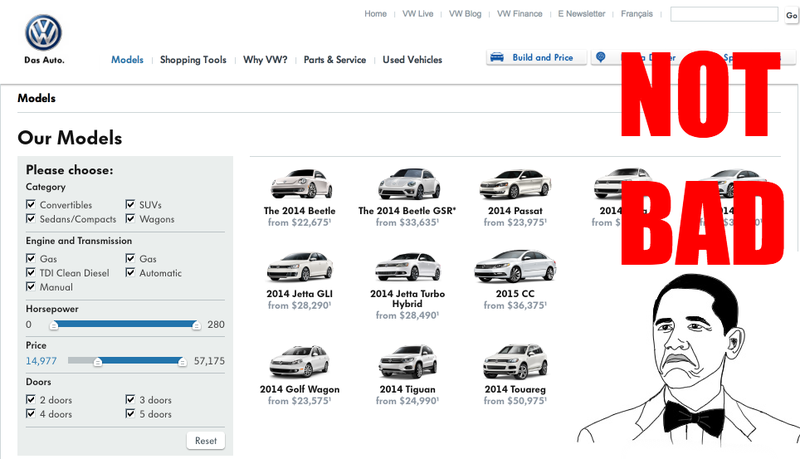Open the VW Finance link

(x=519, y=14)
